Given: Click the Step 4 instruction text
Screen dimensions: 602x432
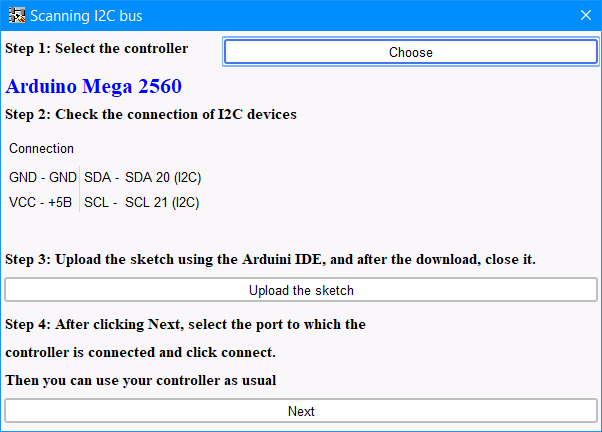Looking at the screenshot, I should pos(185,324).
